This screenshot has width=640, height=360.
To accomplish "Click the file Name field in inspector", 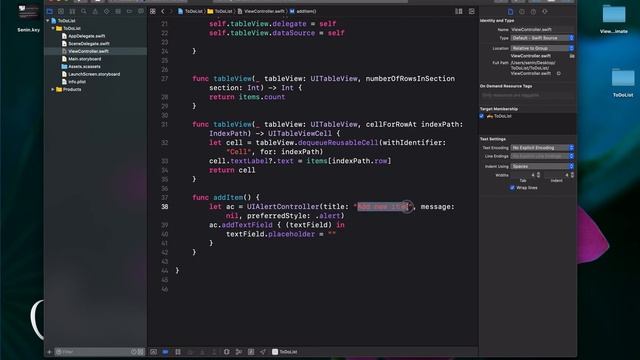I will [542, 29].
